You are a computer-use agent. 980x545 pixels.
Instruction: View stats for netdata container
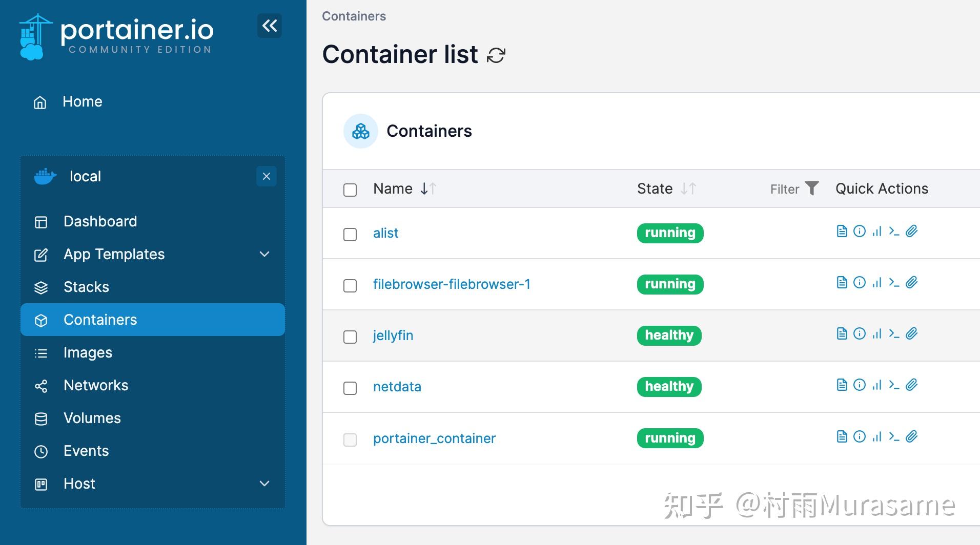[x=877, y=385]
